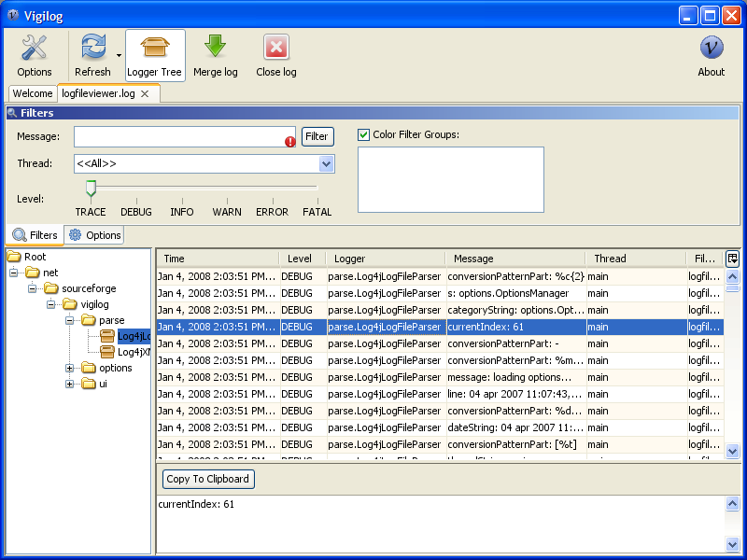The width and height of the screenshot is (747, 560).
Task: Click the Filter button
Action: click(317, 136)
